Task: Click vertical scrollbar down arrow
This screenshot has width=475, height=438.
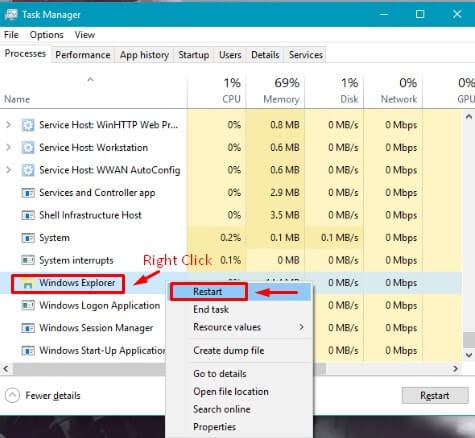Action: tap(468, 355)
